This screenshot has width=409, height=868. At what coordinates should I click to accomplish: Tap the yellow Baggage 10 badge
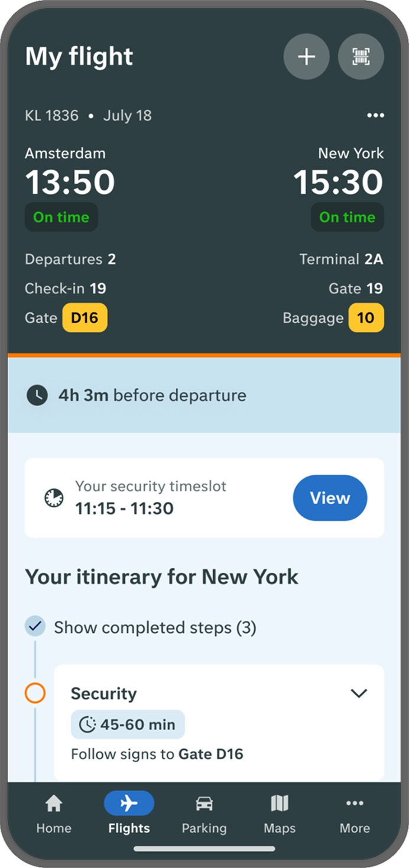(366, 318)
